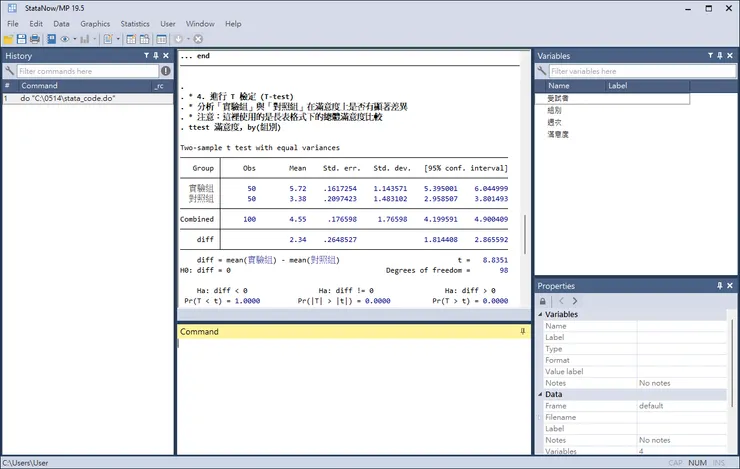Click the Show more results down-arrow icon

pos(178,39)
